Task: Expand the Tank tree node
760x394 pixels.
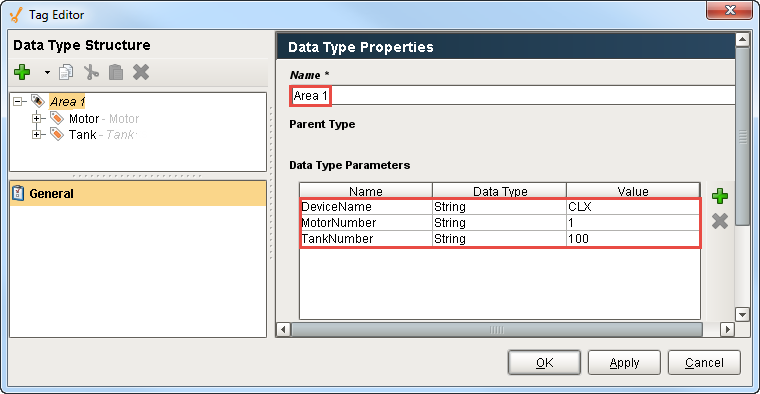Action: click(36, 134)
